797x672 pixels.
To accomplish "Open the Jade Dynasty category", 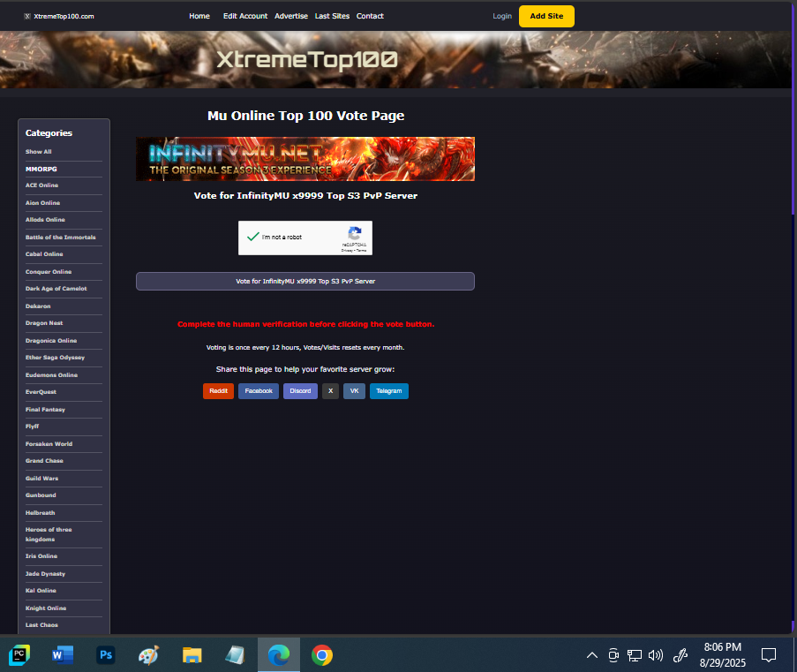I will point(45,574).
